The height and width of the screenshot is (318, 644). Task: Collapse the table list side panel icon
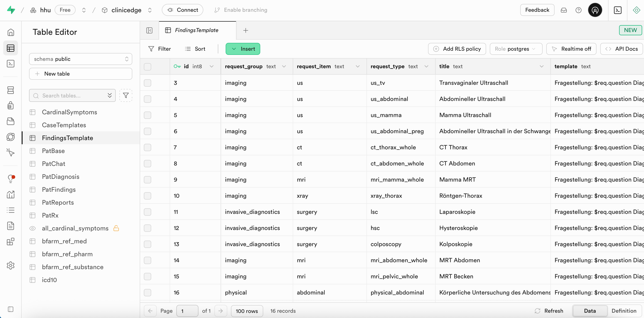(149, 30)
